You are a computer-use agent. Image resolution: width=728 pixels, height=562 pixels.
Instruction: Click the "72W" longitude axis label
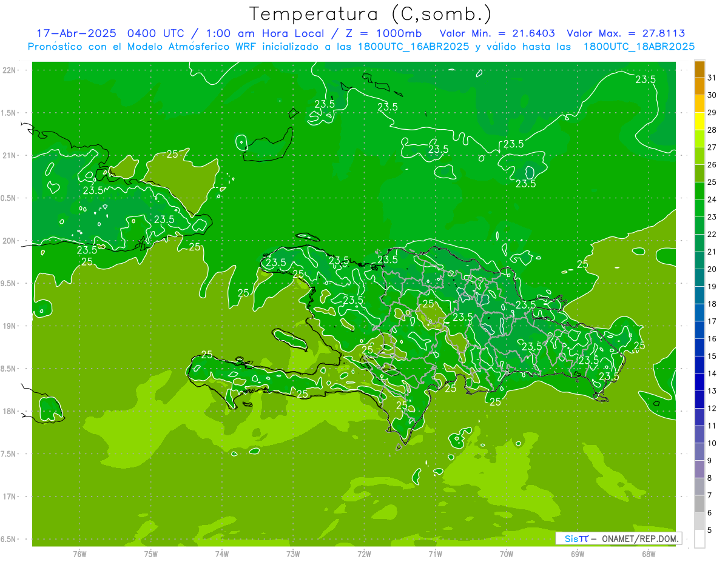pyautogui.click(x=364, y=554)
